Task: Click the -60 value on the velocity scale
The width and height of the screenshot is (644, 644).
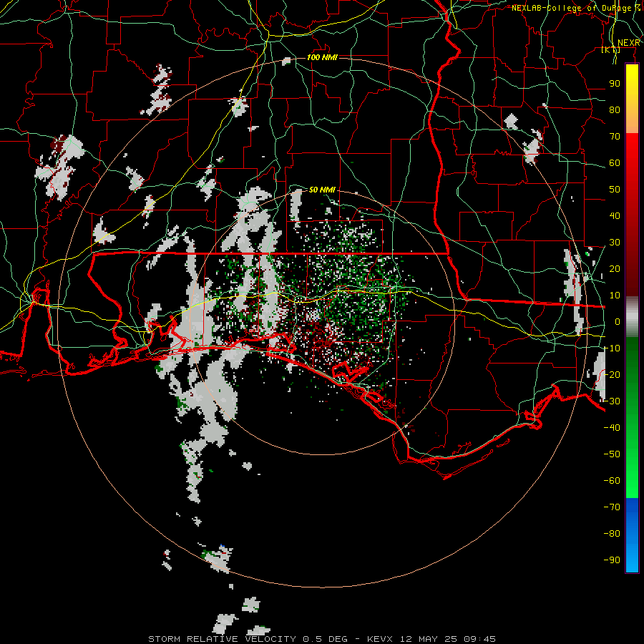Action: pos(612,481)
